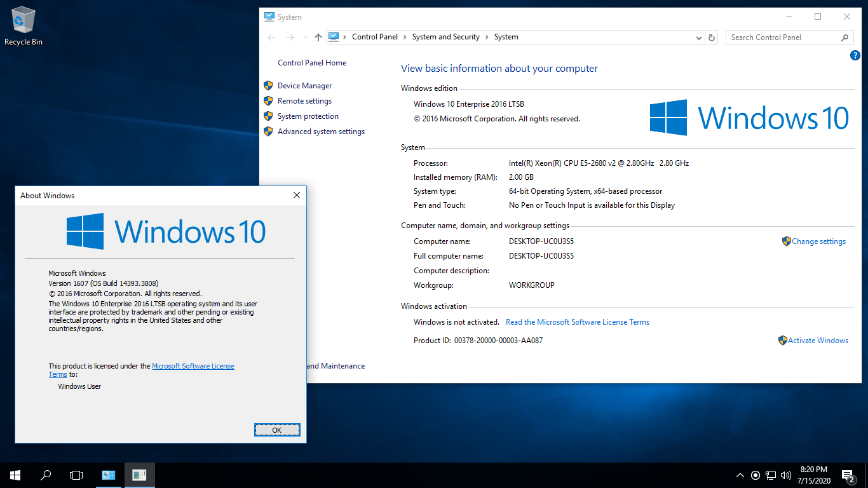The width and height of the screenshot is (868, 488).
Task: Click the Version 1607 build text
Action: point(104,283)
